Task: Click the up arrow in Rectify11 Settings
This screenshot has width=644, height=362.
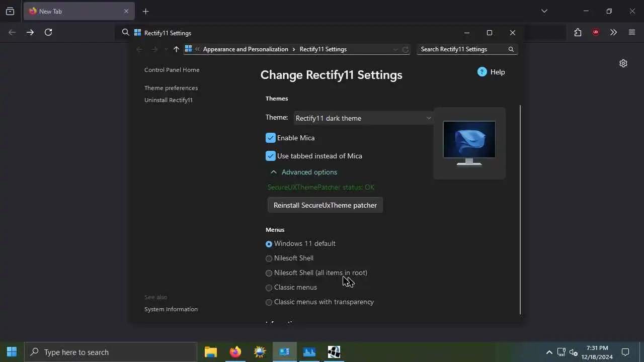Action: [176, 49]
